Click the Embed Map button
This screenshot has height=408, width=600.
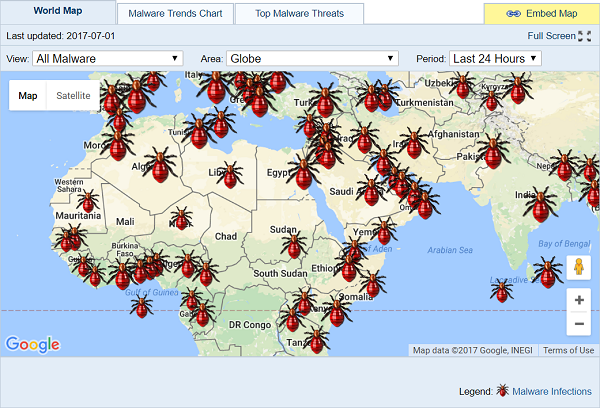[x=542, y=14]
